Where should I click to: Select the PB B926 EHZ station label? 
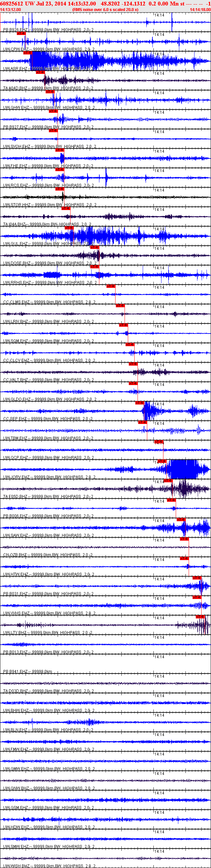pos(49,30)
